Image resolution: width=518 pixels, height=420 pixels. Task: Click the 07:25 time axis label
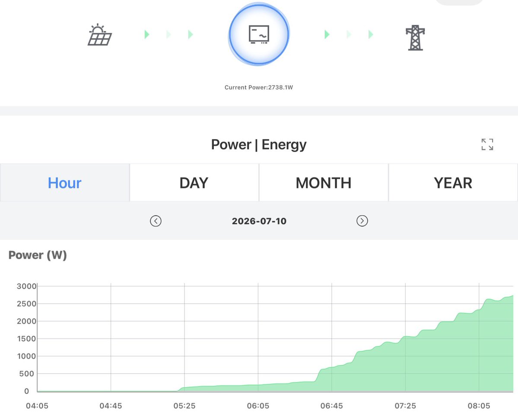coord(405,406)
